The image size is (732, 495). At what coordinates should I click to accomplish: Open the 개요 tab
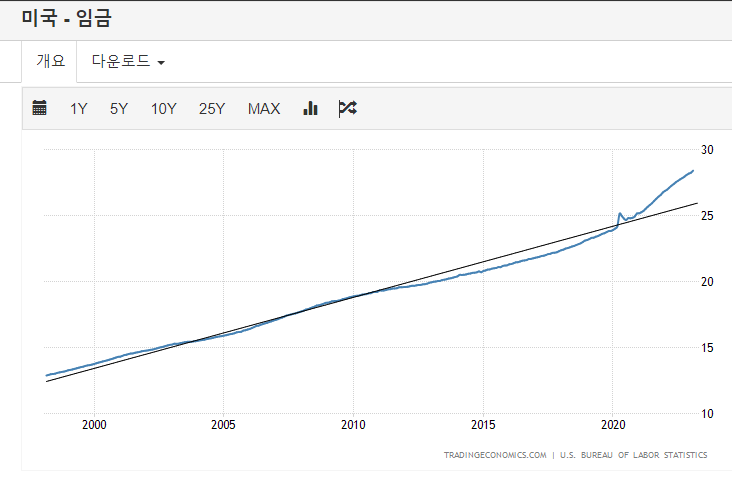[x=49, y=61]
